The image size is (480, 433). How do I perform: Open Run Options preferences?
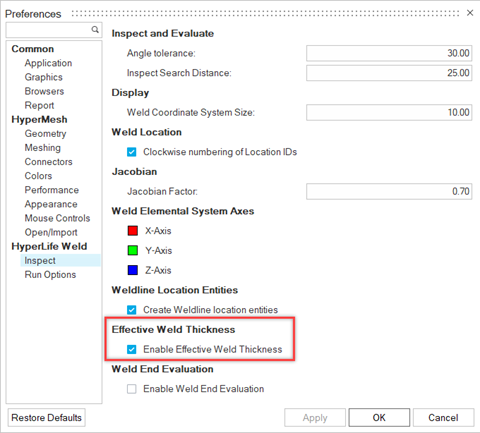tap(50, 275)
